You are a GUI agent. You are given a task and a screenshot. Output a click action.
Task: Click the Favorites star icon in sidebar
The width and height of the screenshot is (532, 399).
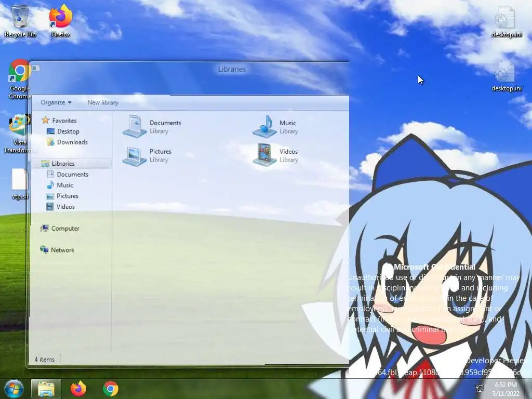46,120
